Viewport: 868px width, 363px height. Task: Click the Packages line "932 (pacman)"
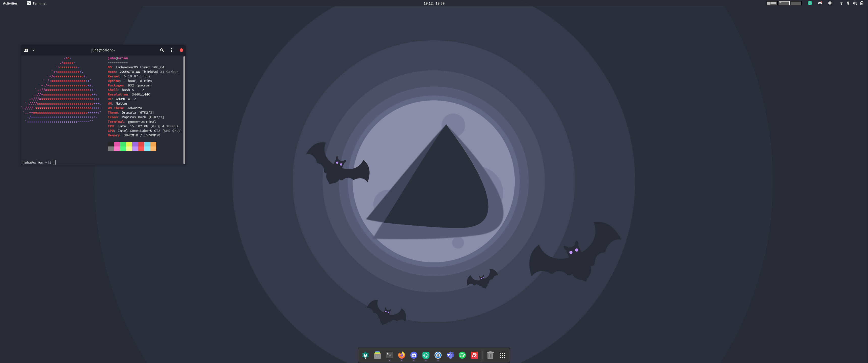pos(130,85)
